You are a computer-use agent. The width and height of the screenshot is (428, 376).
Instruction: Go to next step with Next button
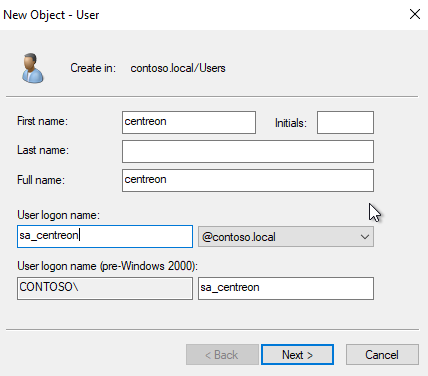pyautogui.click(x=297, y=355)
